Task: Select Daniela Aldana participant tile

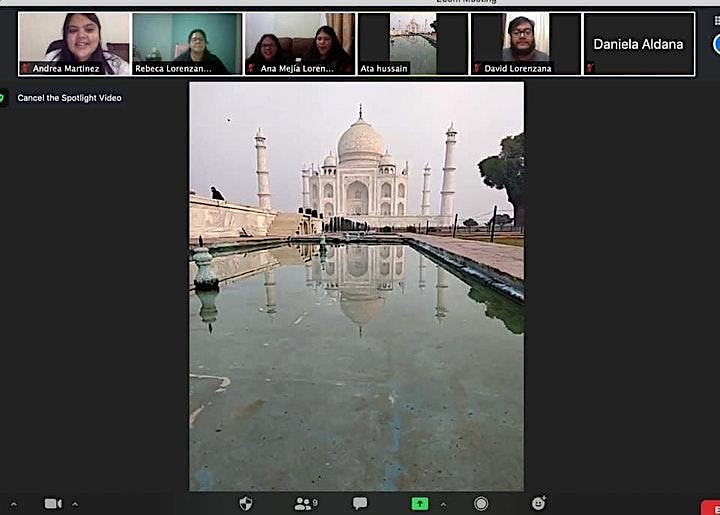Action: (639, 44)
